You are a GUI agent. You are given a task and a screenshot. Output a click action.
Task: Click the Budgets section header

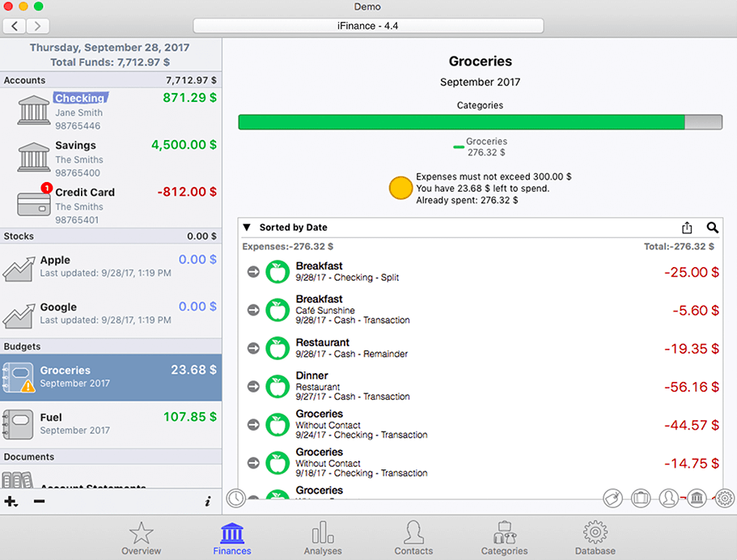[x=111, y=346]
